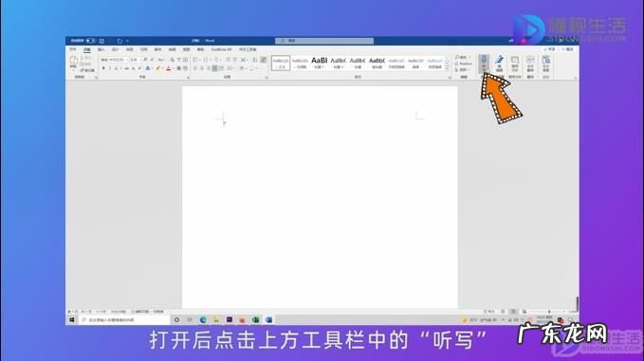Click the Clear Formatting eraser icon
This screenshot has width=644, height=361.
173,60
